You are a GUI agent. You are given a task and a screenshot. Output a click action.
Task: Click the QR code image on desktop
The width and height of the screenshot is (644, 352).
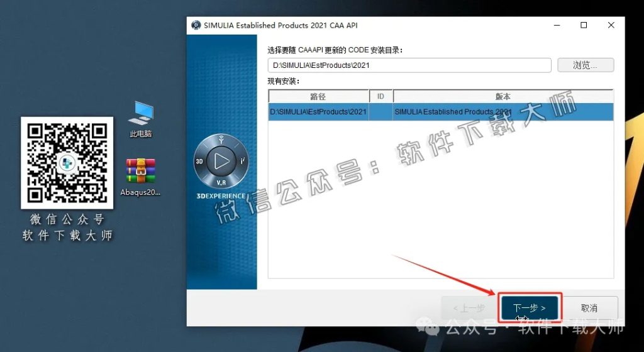point(67,163)
